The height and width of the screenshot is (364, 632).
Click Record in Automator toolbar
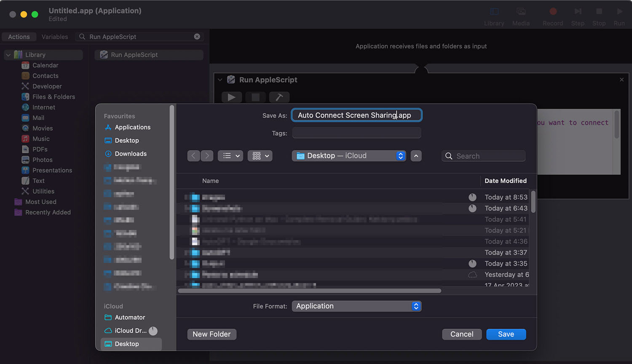(553, 16)
